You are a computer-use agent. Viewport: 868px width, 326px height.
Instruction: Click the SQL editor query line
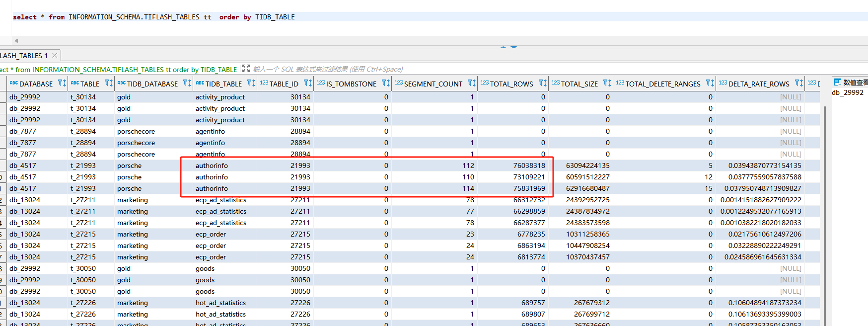coord(154,17)
